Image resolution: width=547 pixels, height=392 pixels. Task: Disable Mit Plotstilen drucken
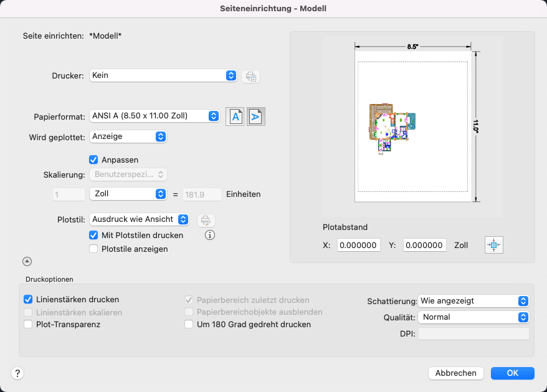[94, 236]
